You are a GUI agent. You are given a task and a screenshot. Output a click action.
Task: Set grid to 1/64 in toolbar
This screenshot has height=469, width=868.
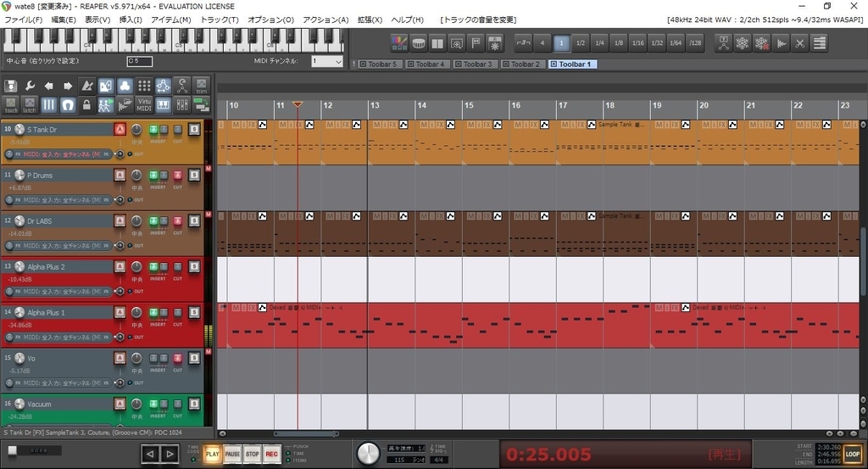tap(676, 42)
